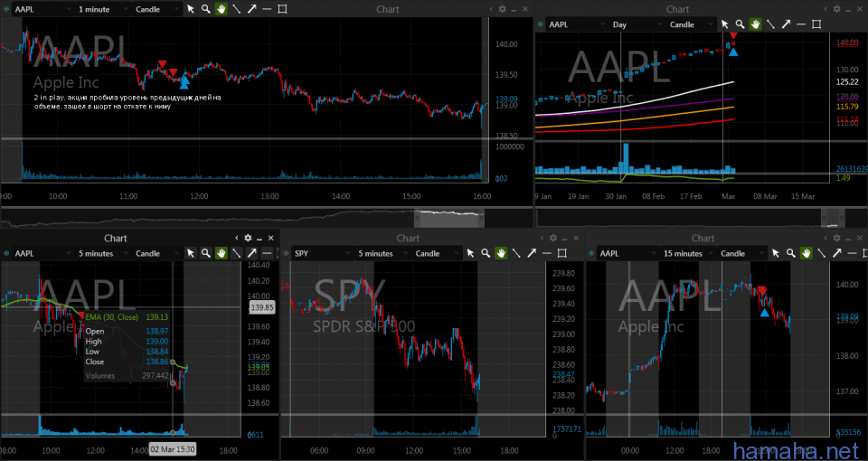
Task: Toggle hand pan tool in AAPL 1 minute chart
Action: [222, 9]
